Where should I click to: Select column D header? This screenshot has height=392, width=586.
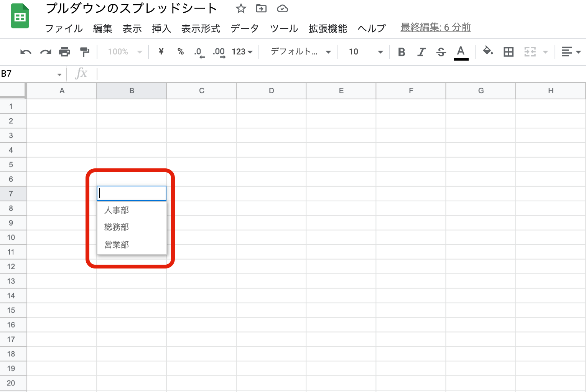[271, 91]
